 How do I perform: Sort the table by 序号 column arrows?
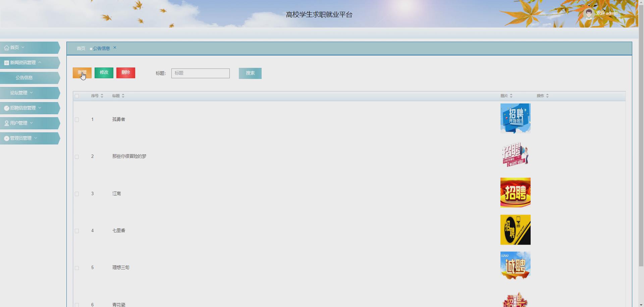pos(102,96)
